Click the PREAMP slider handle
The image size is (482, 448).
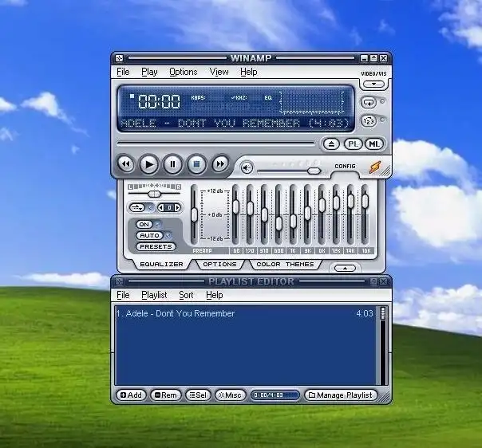click(194, 214)
